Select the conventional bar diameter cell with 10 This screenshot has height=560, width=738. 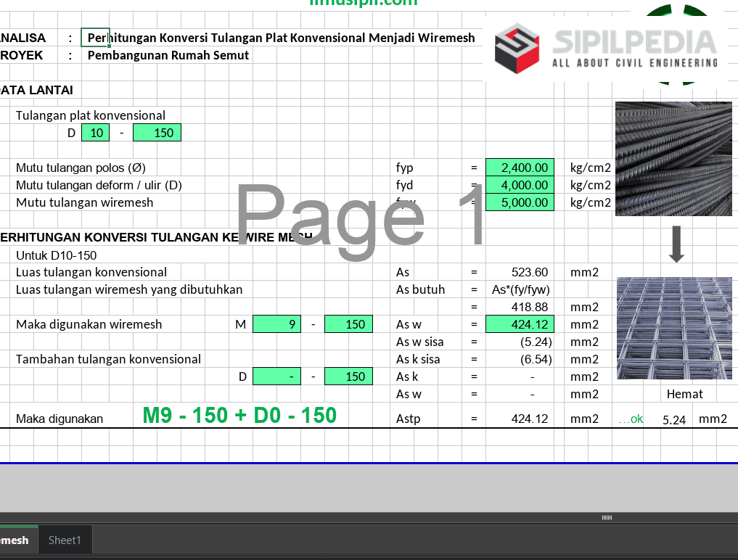coord(95,133)
